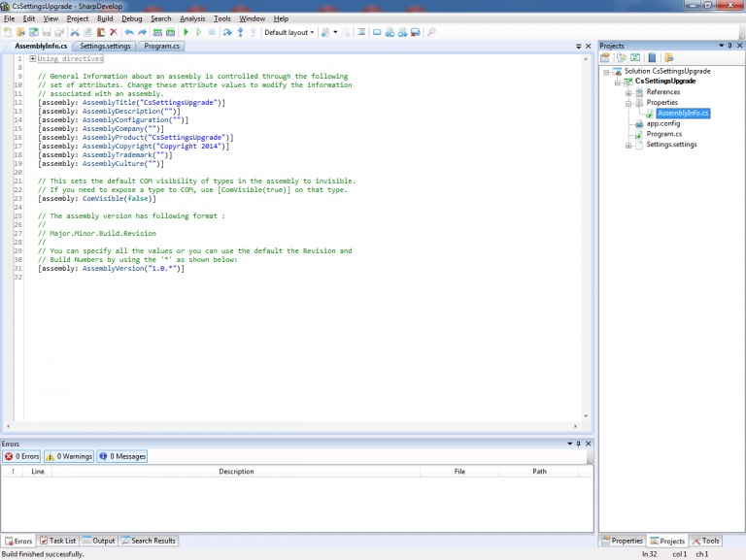
Task: Click the New File toolbar icon
Action: pyautogui.click(x=8, y=32)
